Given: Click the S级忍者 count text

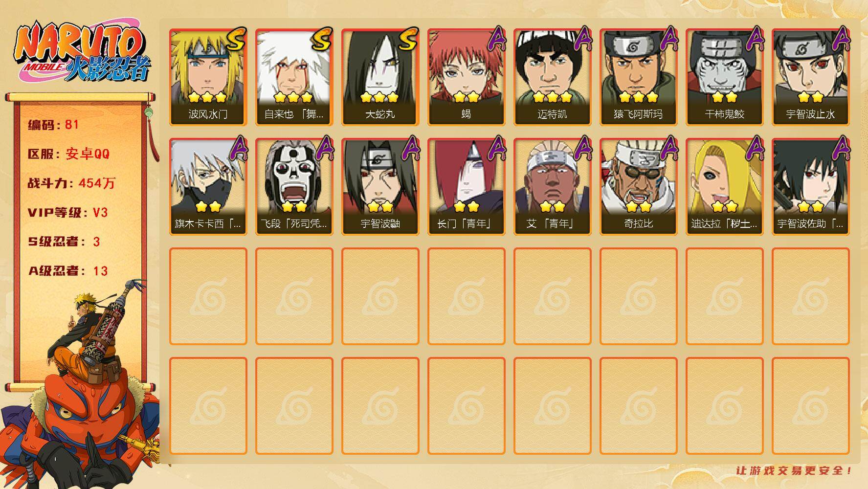Looking at the screenshot, I should (64, 242).
